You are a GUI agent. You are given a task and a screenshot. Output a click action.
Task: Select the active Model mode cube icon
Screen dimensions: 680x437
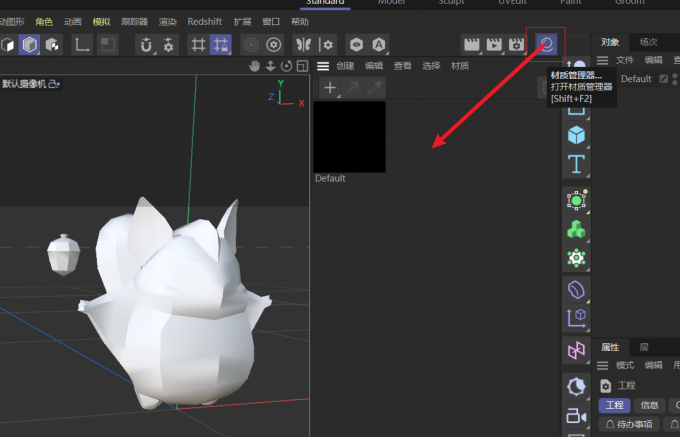click(29, 44)
